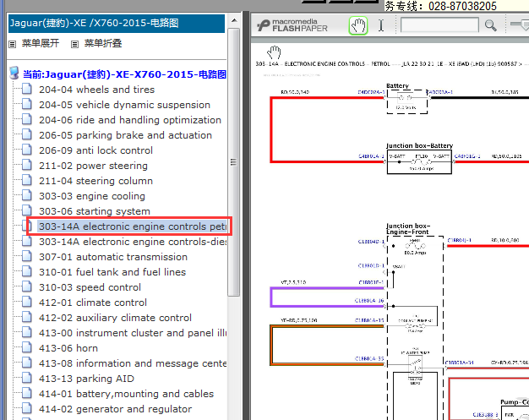
Task: Click the page icon beside 413-06 horn
Action: (27, 348)
